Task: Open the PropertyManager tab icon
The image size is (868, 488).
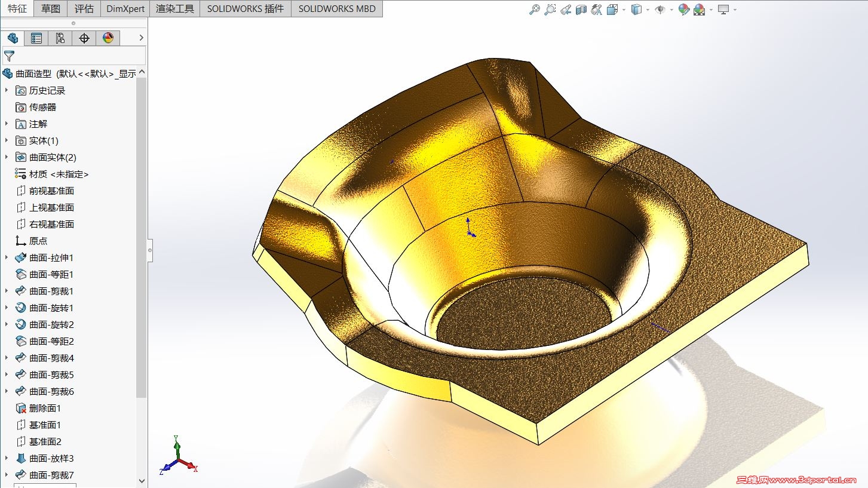Action: 36,38
